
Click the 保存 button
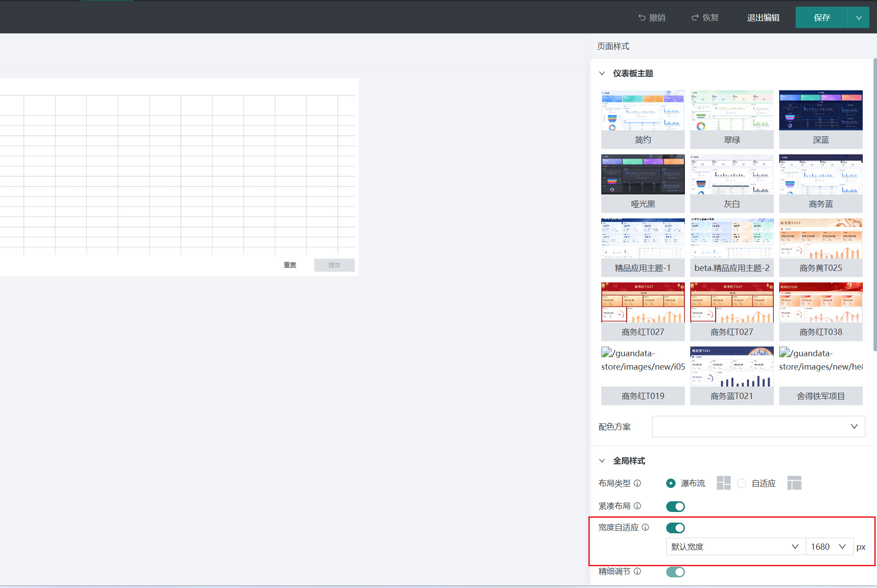click(x=821, y=18)
